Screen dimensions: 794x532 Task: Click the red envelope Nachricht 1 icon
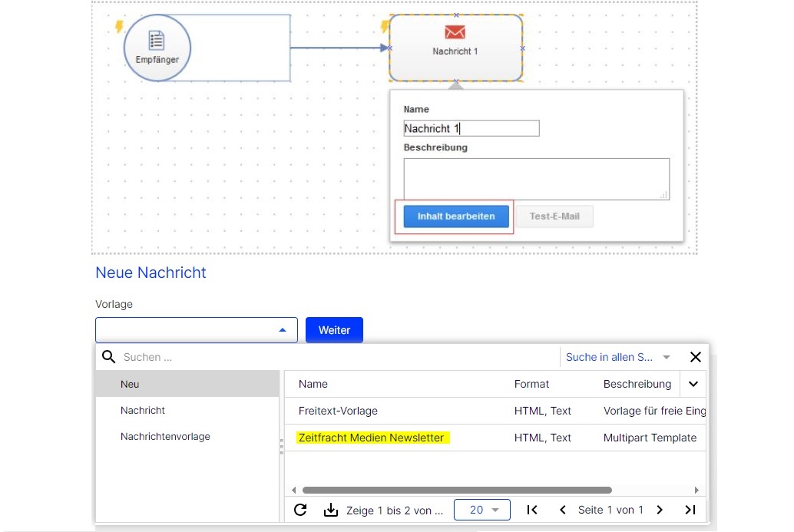[455, 32]
